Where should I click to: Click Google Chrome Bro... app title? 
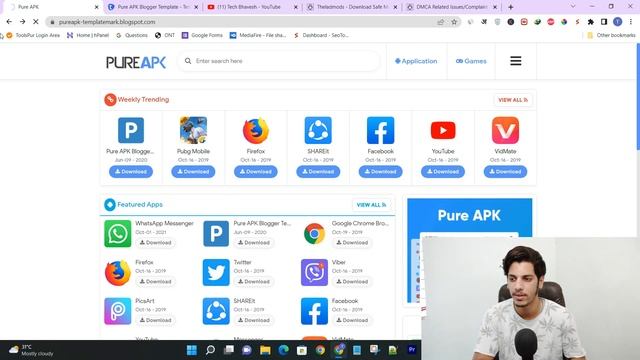[360, 223]
